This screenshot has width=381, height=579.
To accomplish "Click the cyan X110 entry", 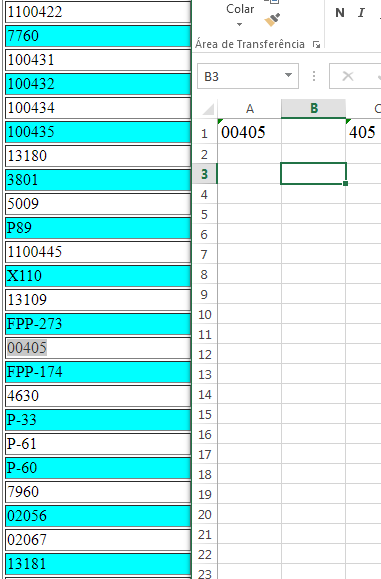I will coord(98,276).
